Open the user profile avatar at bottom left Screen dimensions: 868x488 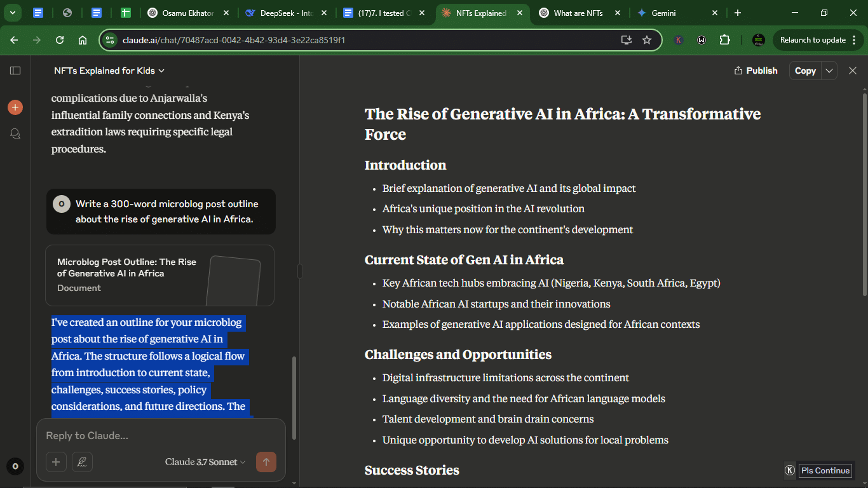coord(15,466)
